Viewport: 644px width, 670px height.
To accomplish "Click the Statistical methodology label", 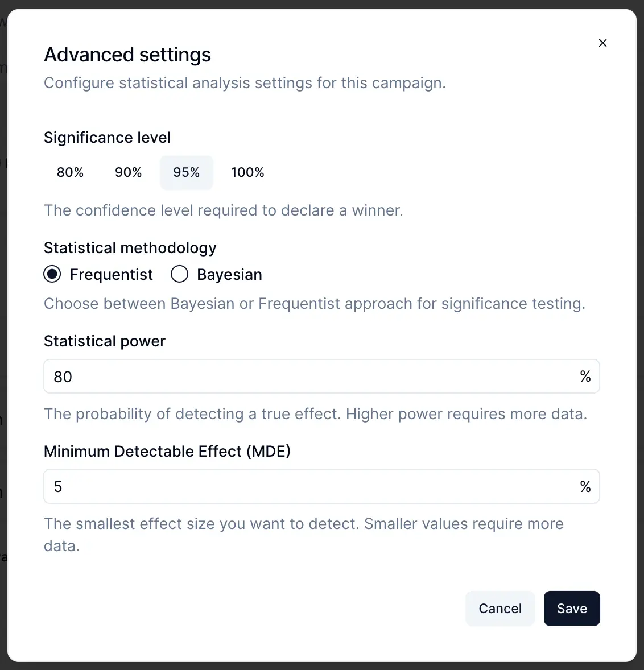I will click(130, 248).
